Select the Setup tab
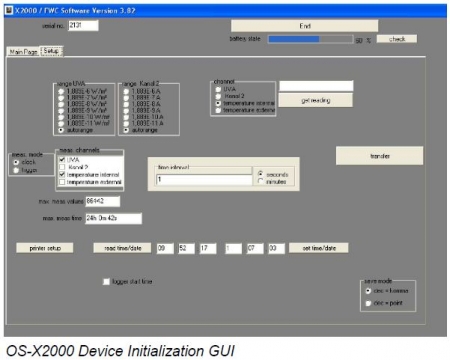Viewport: 450px width, 360px height. [51, 51]
